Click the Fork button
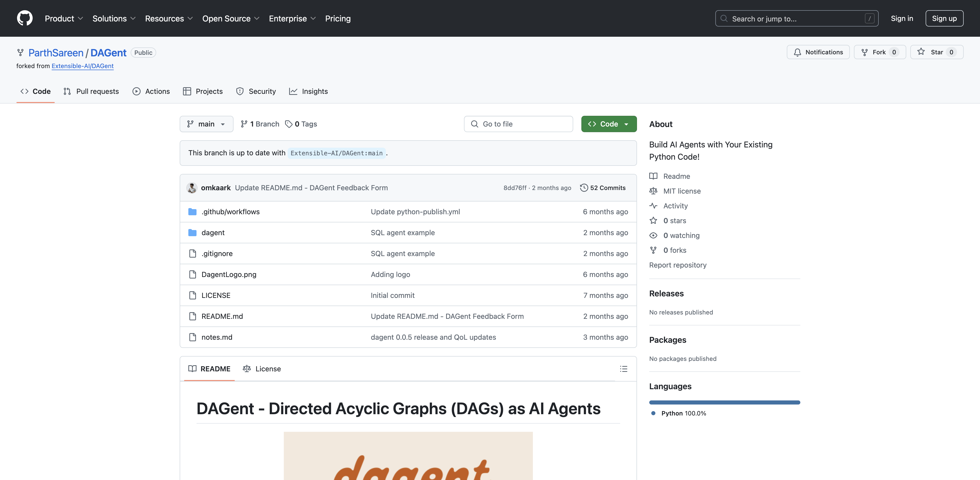 tap(879, 52)
